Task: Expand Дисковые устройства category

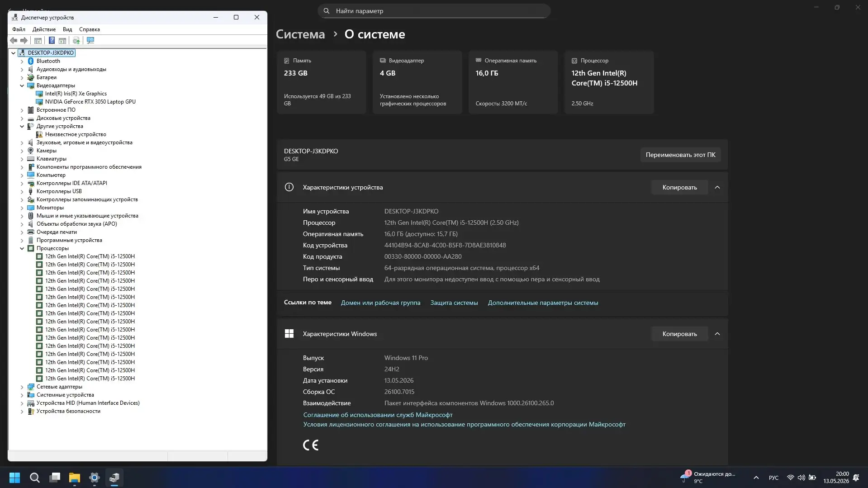Action: tap(22, 118)
